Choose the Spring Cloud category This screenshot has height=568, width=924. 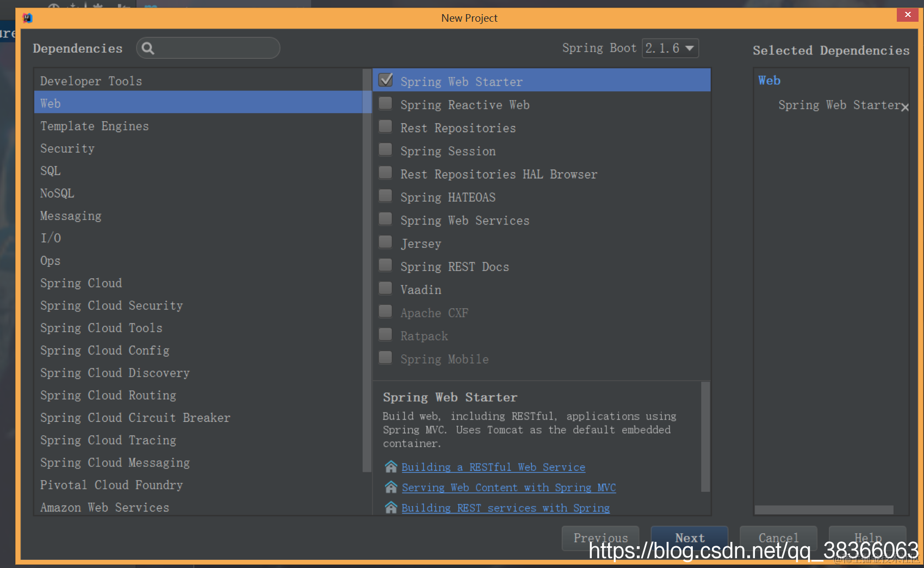click(198, 283)
